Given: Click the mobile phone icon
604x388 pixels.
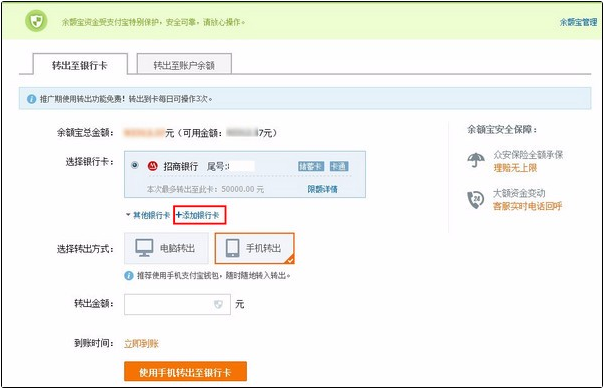Looking at the screenshot, I should (x=232, y=249).
